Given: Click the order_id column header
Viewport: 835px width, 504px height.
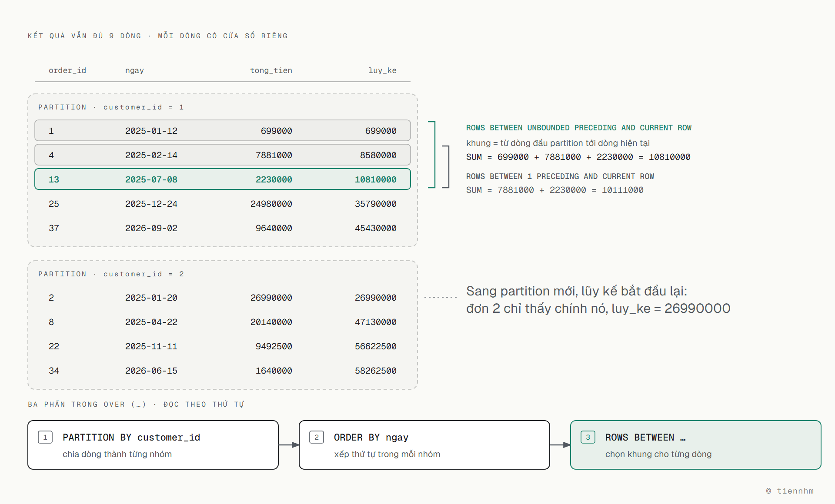Looking at the screenshot, I should 67,70.
